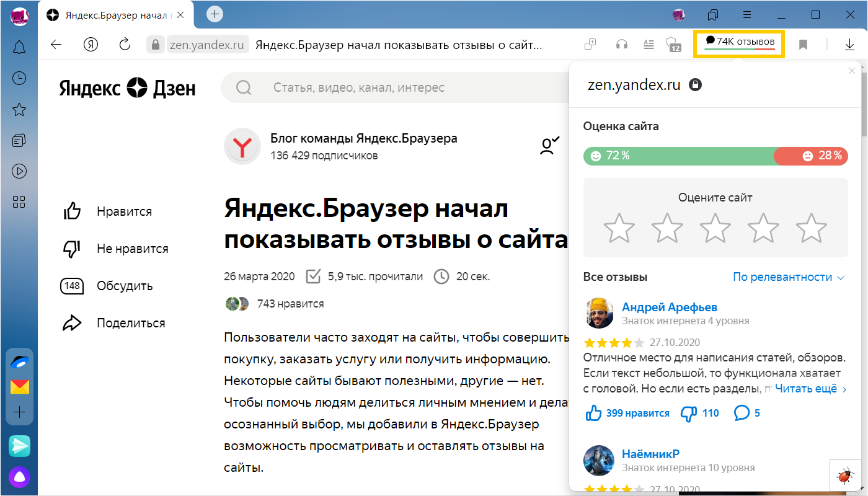Open Андрей Арефьев profile link
The image size is (868, 496).
(x=670, y=307)
